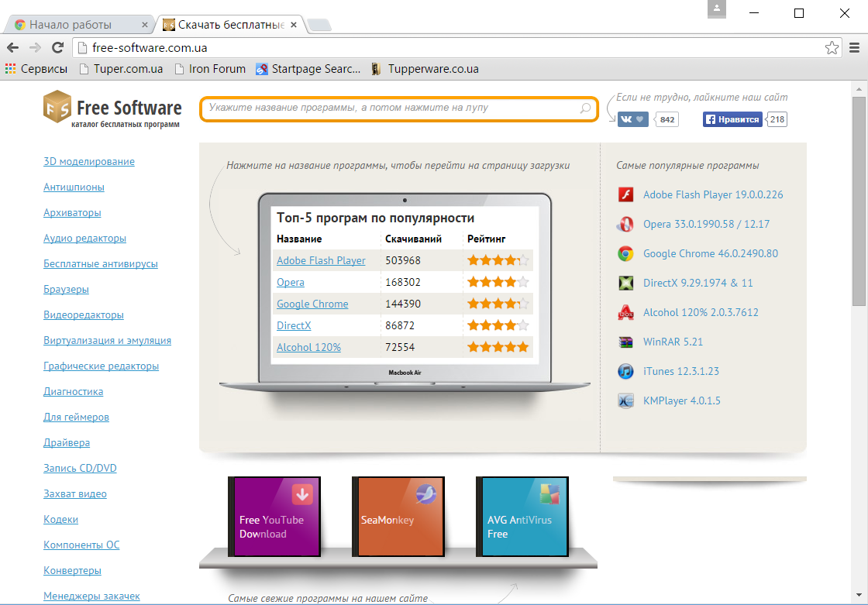Open the Кодеки category
The height and width of the screenshot is (605, 868).
click(x=60, y=519)
